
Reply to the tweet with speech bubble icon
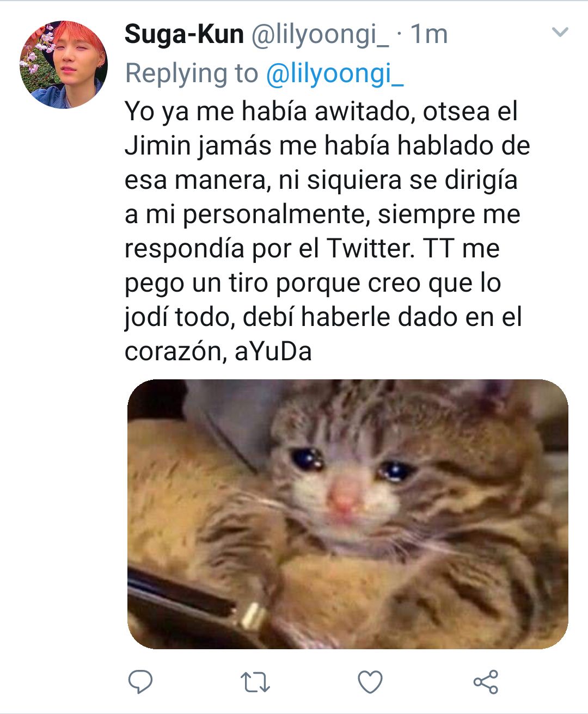click(x=140, y=681)
